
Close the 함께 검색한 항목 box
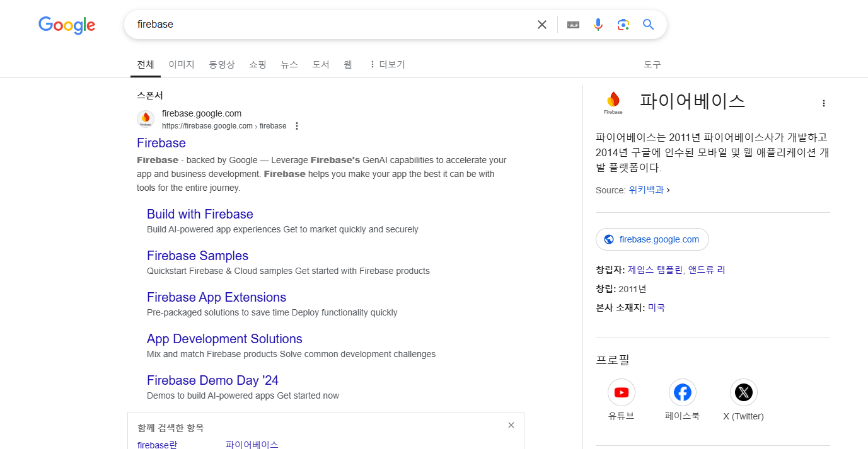point(511,425)
